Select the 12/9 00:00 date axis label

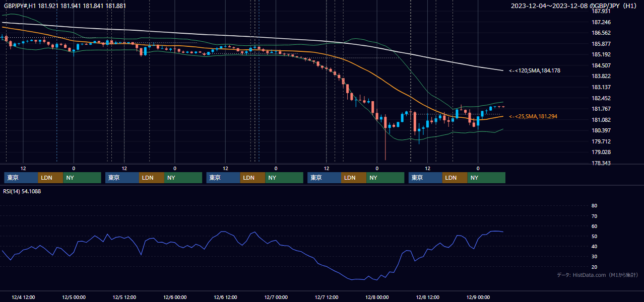(478, 297)
